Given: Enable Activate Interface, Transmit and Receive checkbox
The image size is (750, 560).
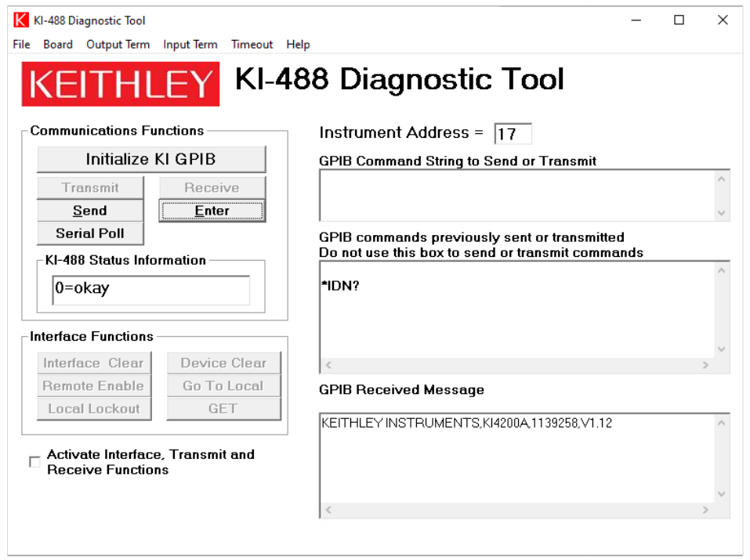Looking at the screenshot, I should pos(34,462).
